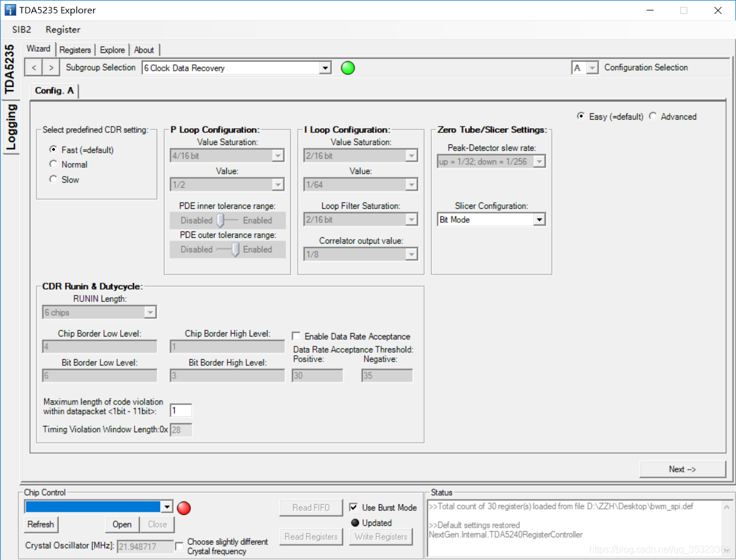The image size is (736, 560).
Task: Go to next subgroup with > button
Action: pos(51,68)
